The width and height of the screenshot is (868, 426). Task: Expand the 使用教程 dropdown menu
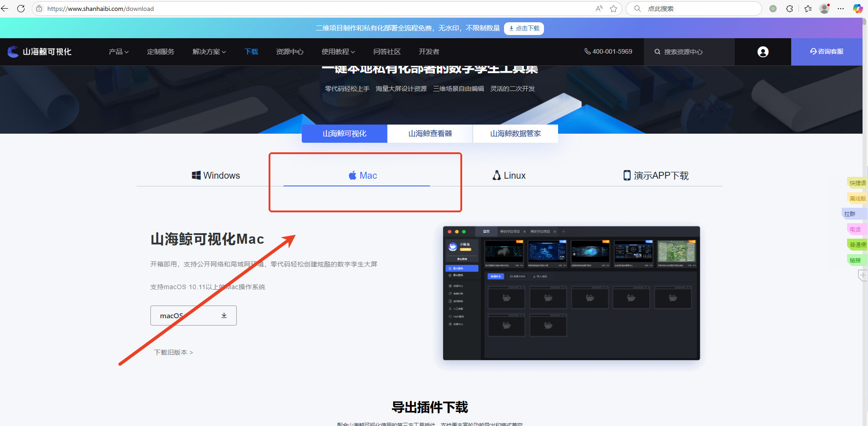coord(338,52)
